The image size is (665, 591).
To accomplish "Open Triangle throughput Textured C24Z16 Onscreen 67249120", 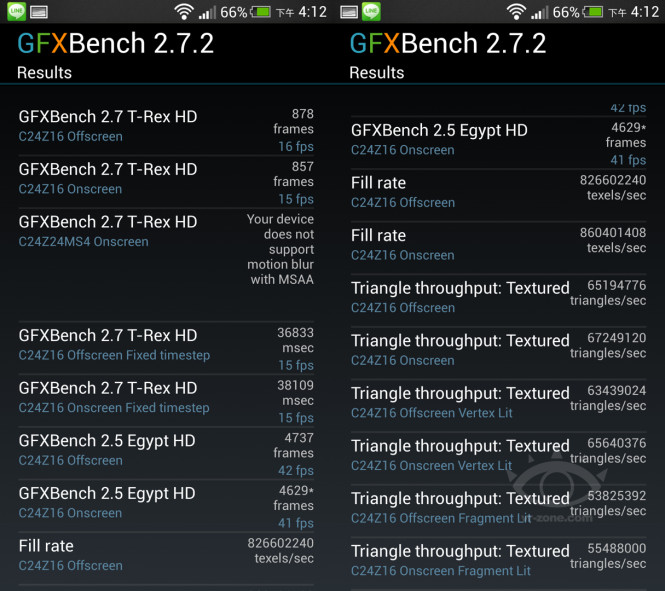I will tap(499, 353).
